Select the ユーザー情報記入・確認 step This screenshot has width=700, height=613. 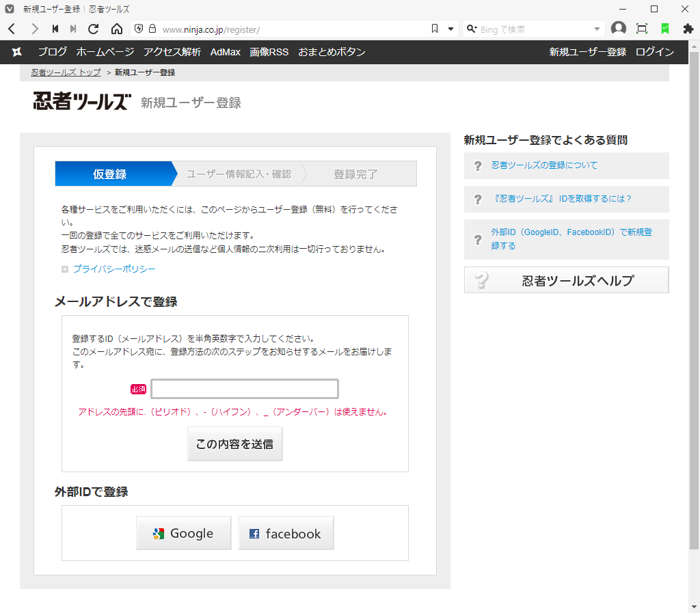239,174
